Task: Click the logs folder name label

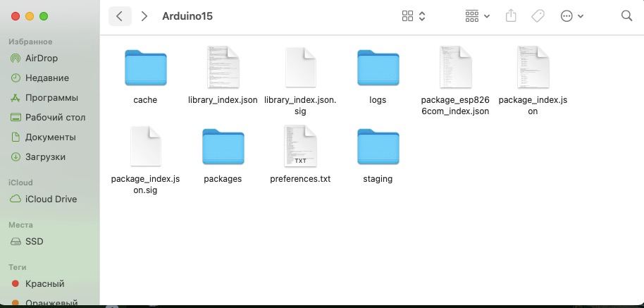Action: [378, 100]
